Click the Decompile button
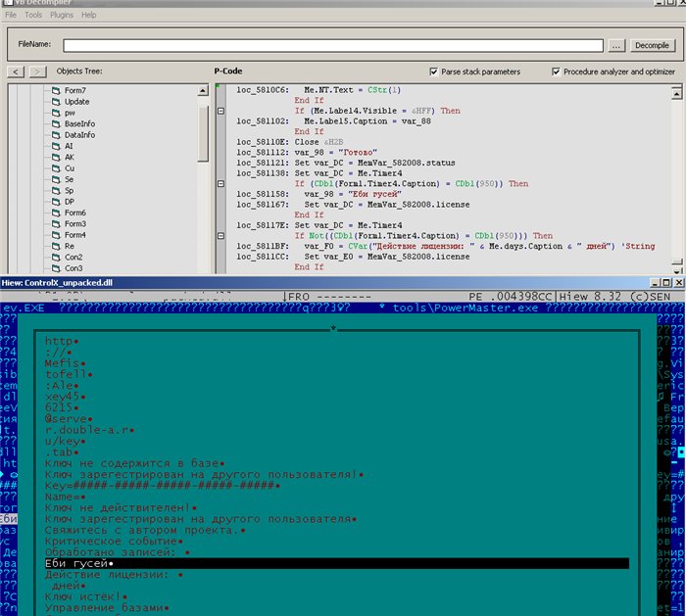686x616 pixels. coord(652,45)
